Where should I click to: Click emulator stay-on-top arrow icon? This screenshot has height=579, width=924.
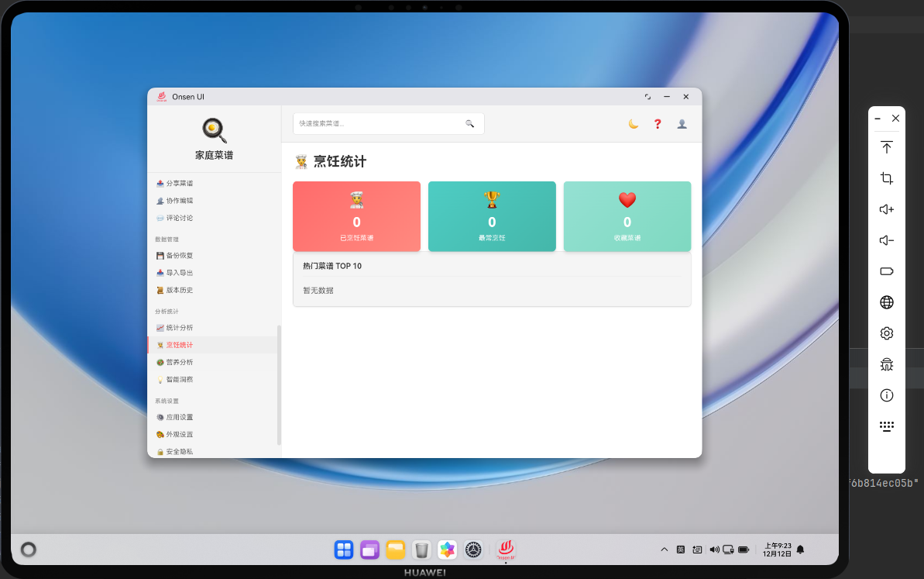pos(887,147)
